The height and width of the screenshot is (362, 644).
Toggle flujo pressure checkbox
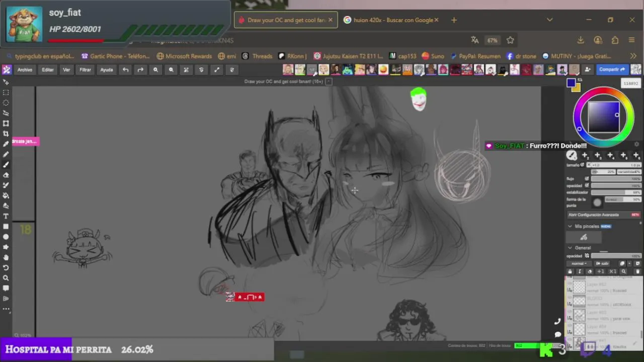pos(587,178)
